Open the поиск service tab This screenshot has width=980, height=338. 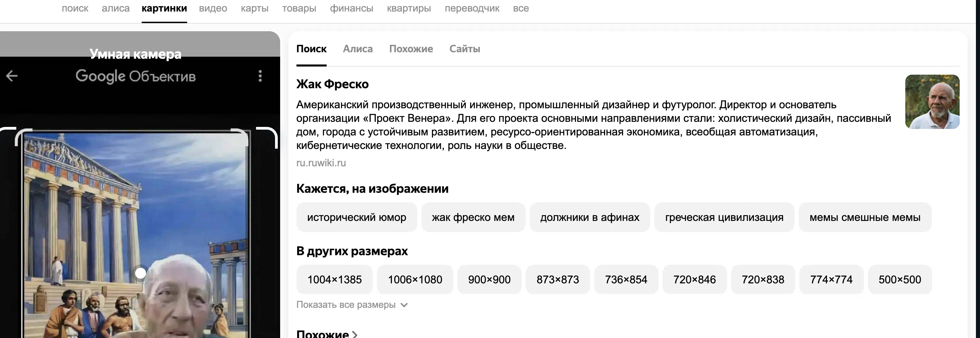coord(75,8)
